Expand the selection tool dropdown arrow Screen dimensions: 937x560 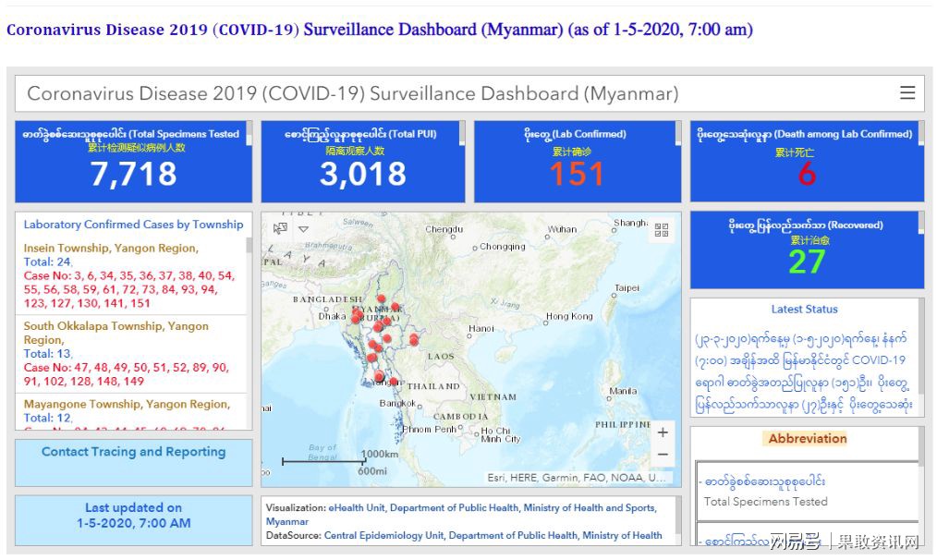[x=303, y=228]
